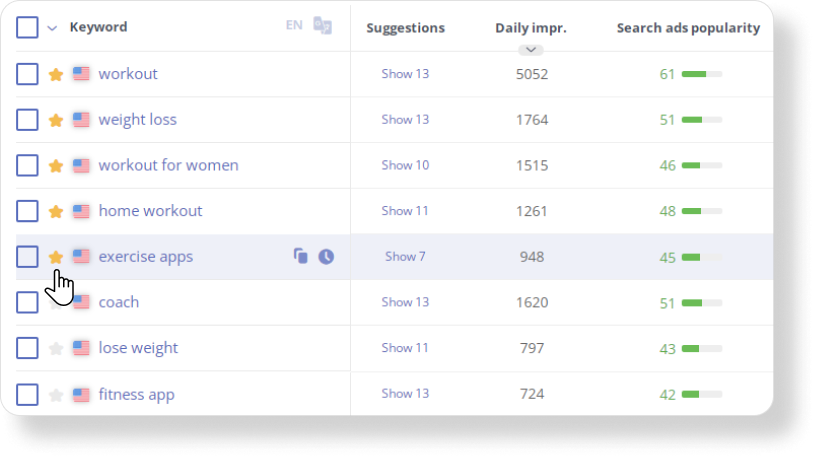Star the fitness app keyword
The height and width of the screenshot is (456, 814).
pos(56,394)
